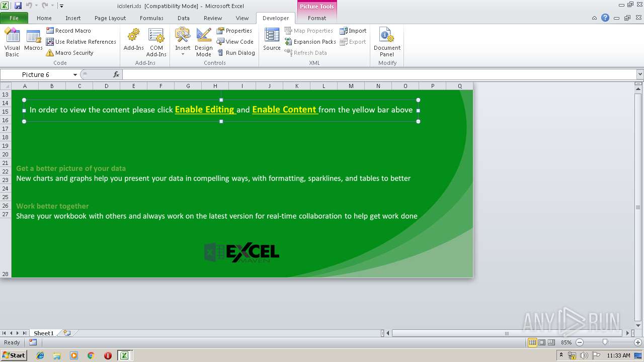Switch to the Formulas tab

(151, 18)
